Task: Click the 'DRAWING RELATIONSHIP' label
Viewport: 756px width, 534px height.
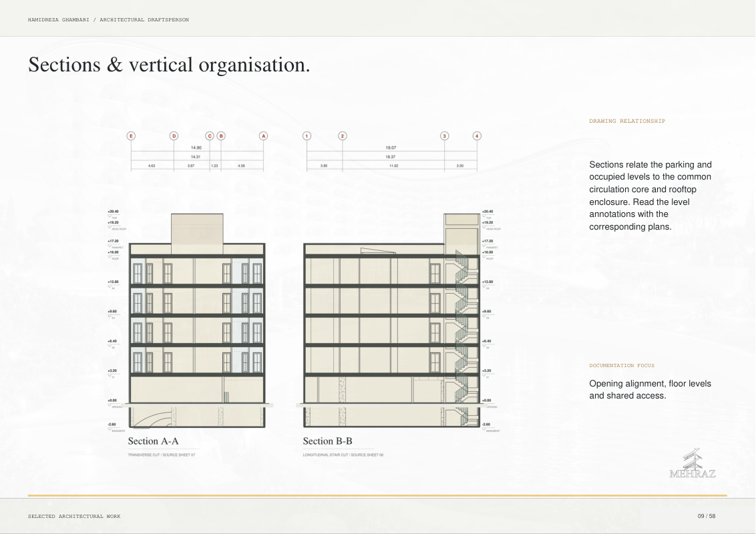Action: (627, 121)
